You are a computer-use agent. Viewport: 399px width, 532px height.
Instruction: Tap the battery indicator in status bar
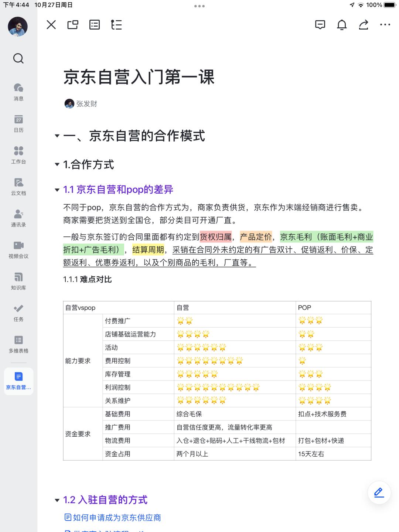[390, 5]
